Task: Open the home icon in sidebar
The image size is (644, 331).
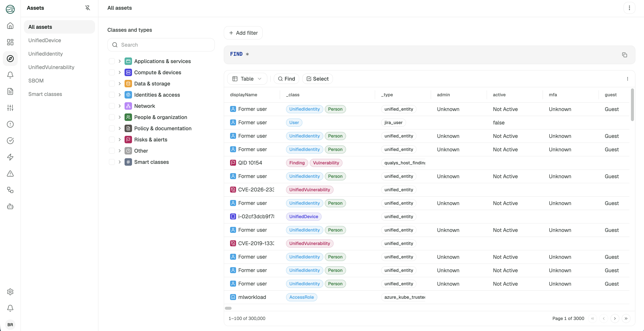Action: click(10, 26)
